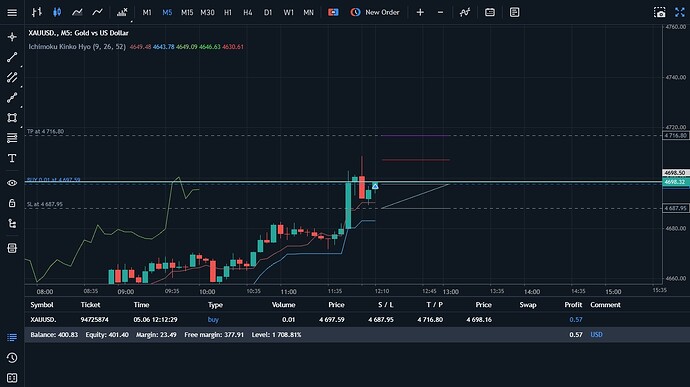Sort positions by Profit column

pyautogui.click(x=573, y=305)
